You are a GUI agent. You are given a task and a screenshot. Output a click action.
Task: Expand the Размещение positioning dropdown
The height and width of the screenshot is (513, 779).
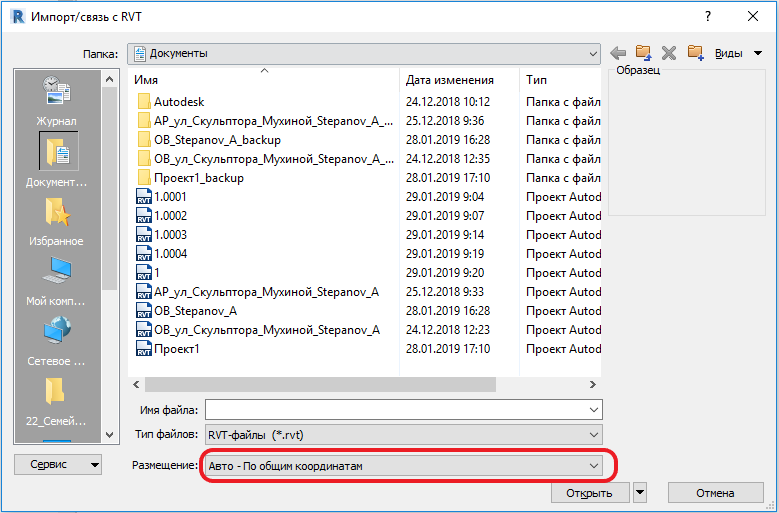[594, 466]
